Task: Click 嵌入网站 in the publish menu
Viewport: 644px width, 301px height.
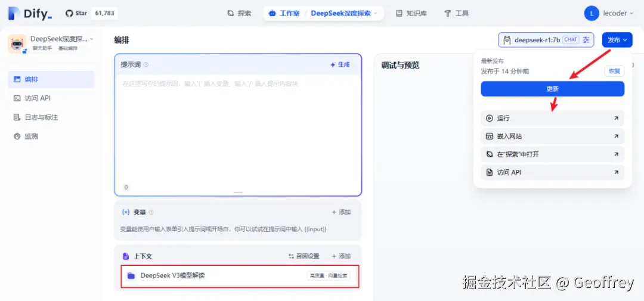Action: click(x=552, y=136)
